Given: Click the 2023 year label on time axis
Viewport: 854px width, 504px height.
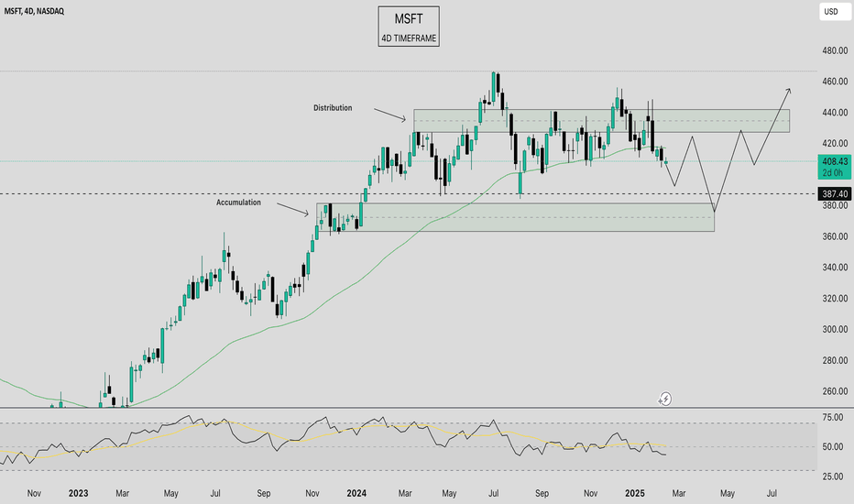Looking at the screenshot, I should tap(78, 493).
